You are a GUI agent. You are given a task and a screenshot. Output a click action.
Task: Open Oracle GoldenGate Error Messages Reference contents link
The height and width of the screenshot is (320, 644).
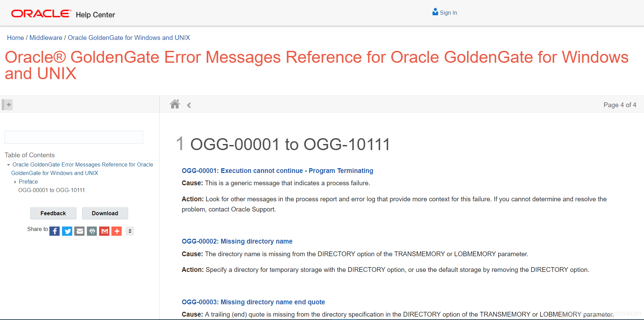[82, 169]
